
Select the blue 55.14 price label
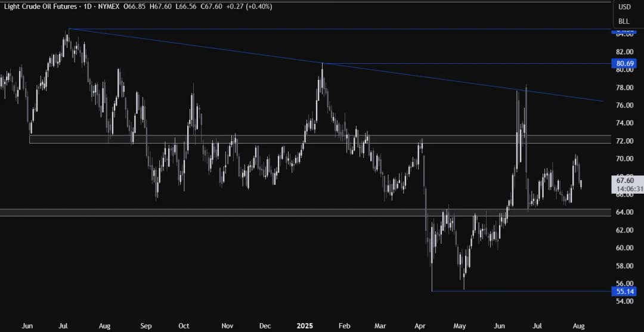[625, 291]
